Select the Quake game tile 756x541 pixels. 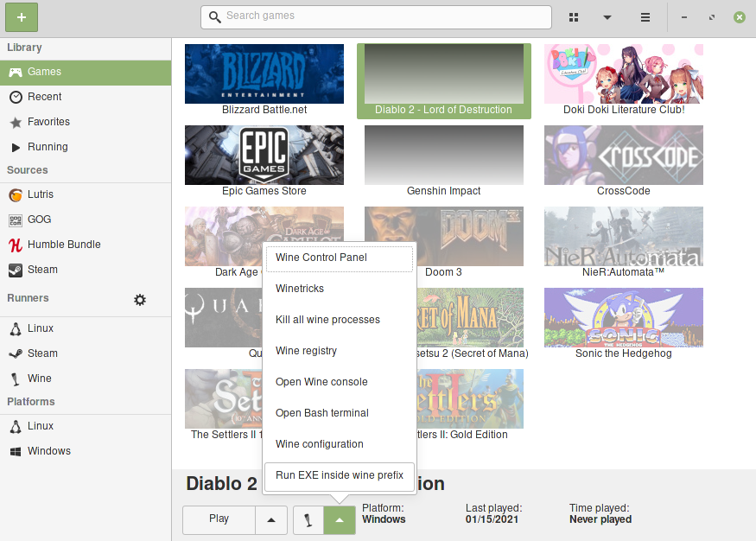(224, 324)
